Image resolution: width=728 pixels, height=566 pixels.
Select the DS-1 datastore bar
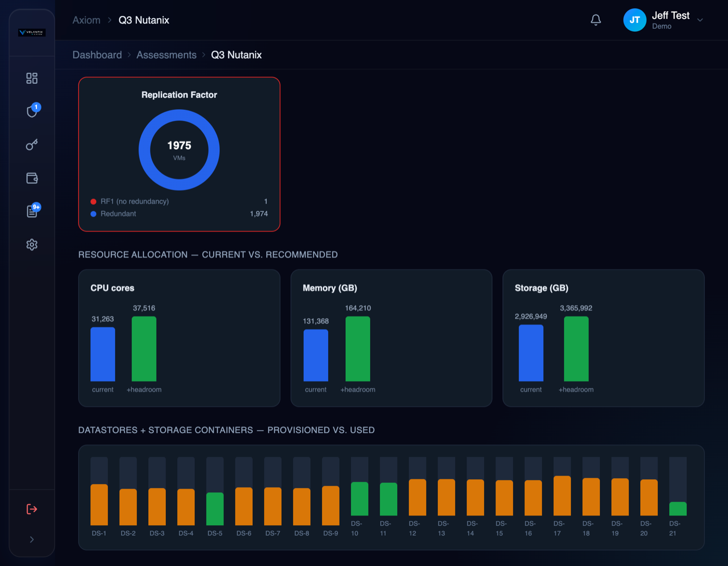pos(99,505)
